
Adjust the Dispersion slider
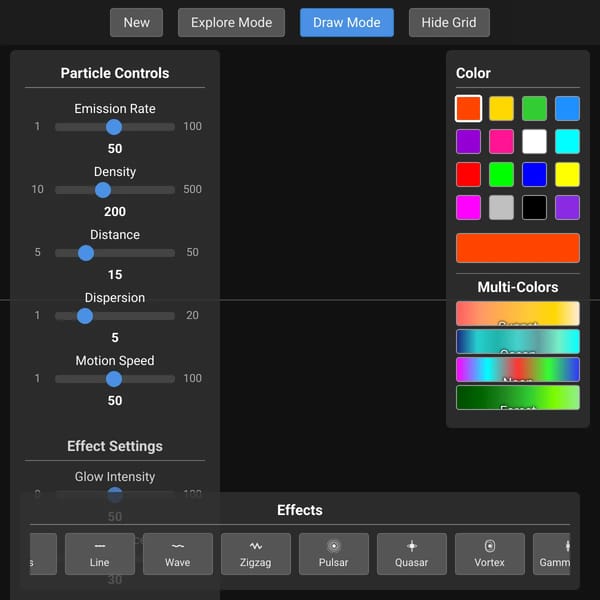coord(115,316)
